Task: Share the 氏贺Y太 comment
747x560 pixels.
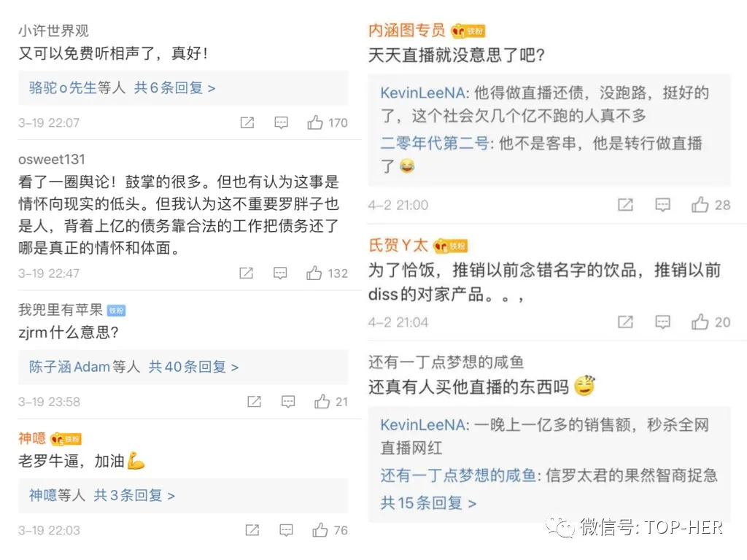Action: point(625,322)
